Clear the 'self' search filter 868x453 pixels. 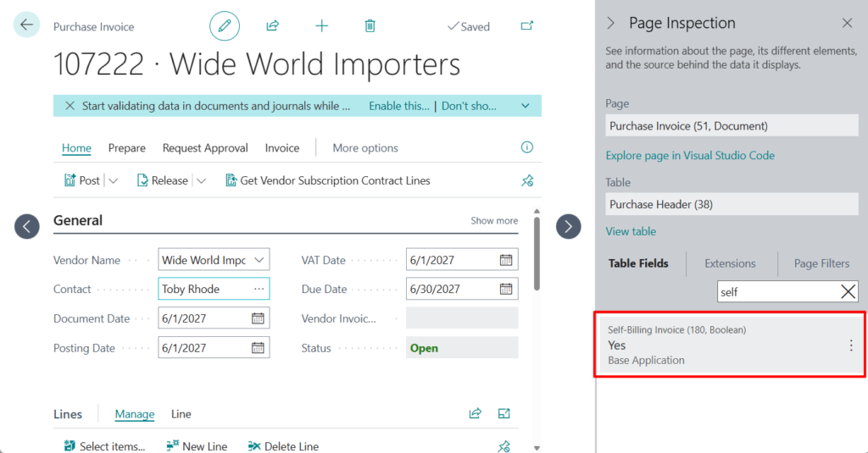tap(848, 292)
